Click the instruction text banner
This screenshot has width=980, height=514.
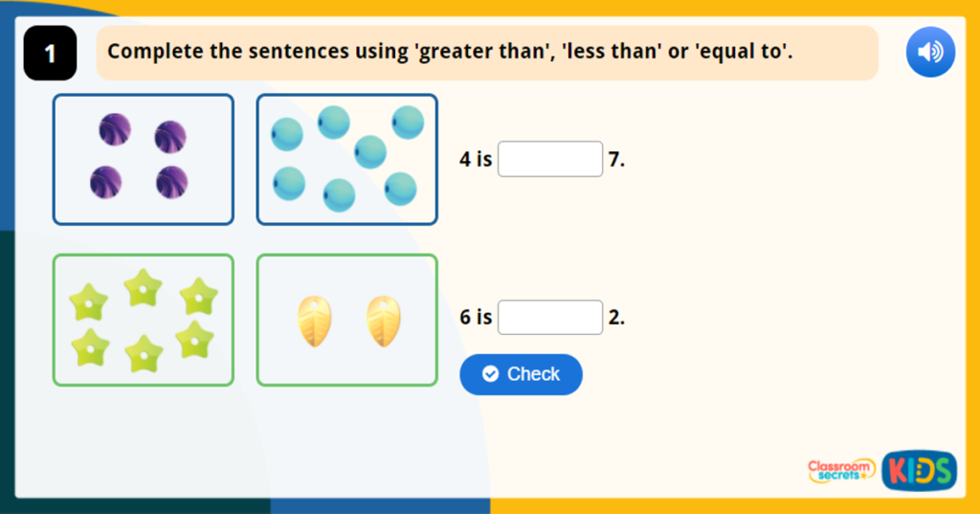[487, 53]
